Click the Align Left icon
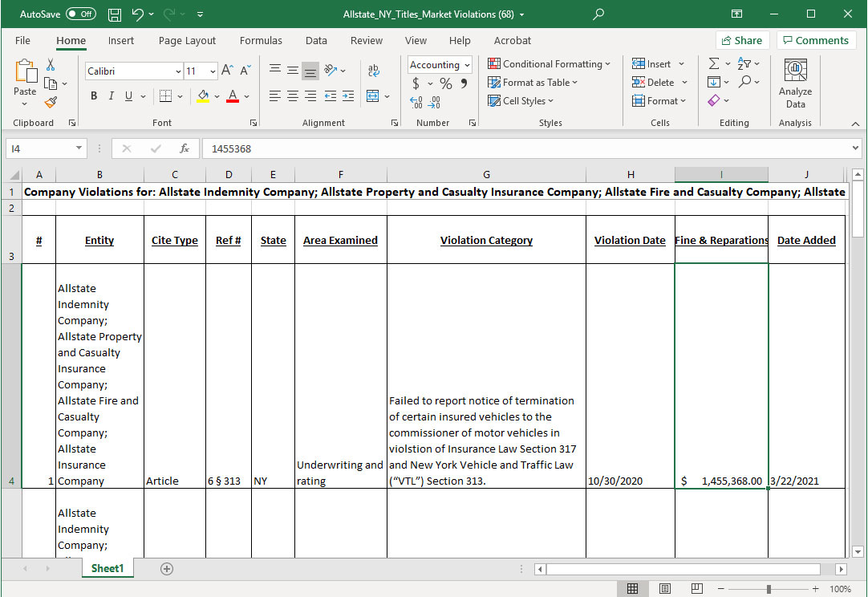The height and width of the screenshot is (597, 868). point(275,96)
